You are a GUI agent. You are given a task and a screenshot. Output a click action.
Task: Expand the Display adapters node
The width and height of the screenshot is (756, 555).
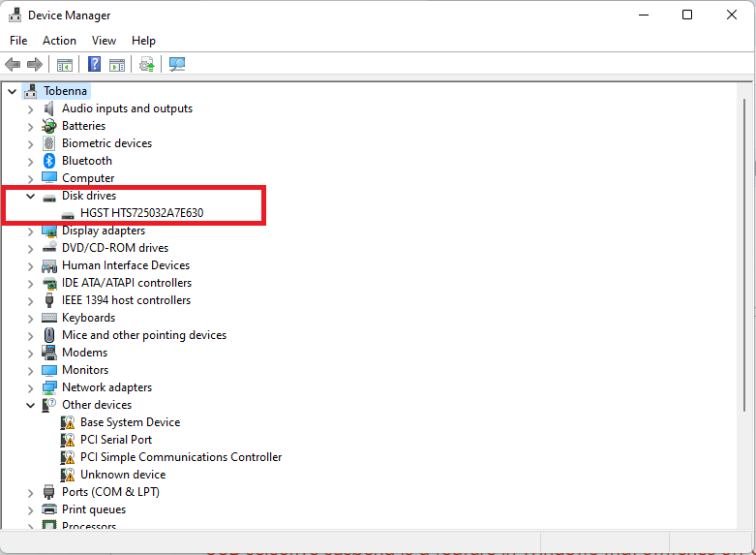[30, 231]
